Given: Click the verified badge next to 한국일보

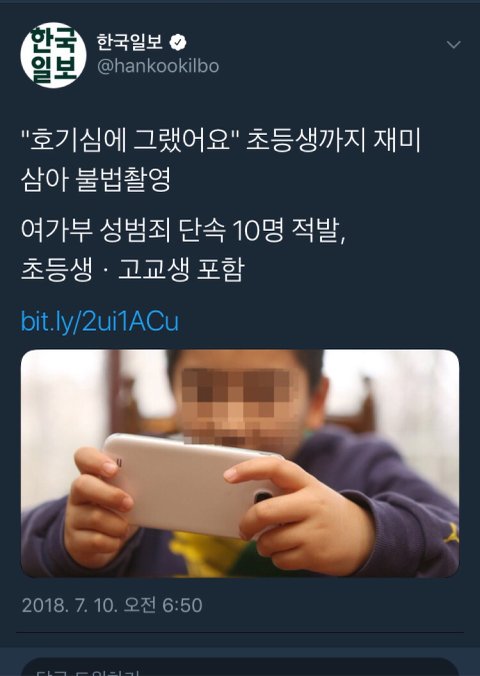Looking at the screenshot, I should pyautogui.click(x=178, y=43).
